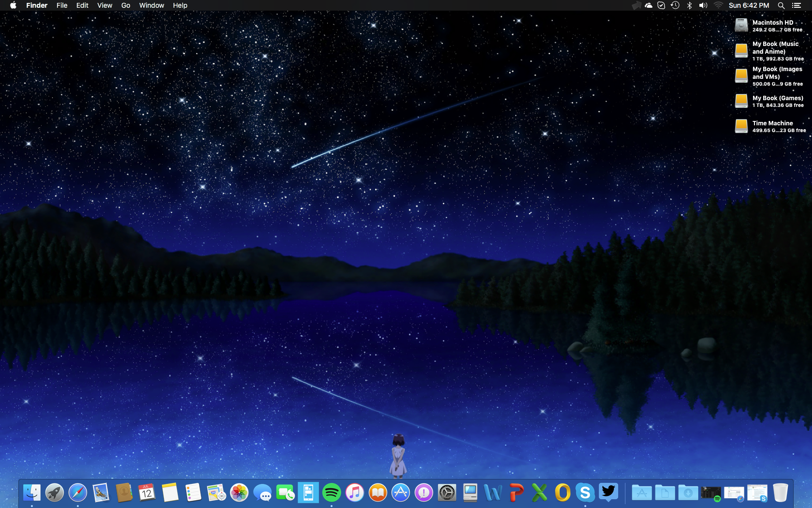Open Photos app in Dock

[239, 493]
